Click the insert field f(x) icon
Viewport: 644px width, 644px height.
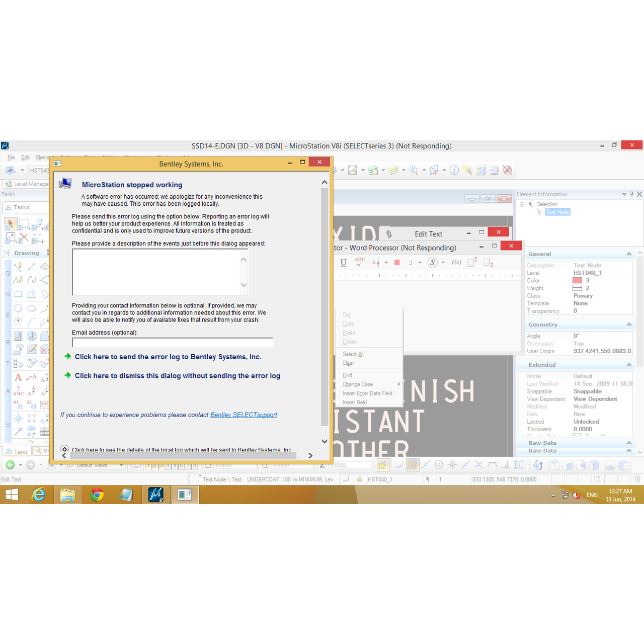456,262
